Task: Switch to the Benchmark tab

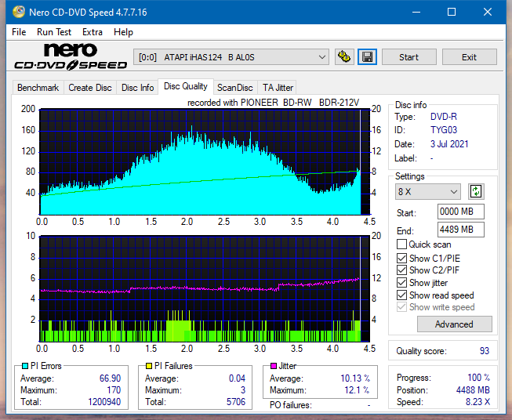Action: tap(38, 88)
